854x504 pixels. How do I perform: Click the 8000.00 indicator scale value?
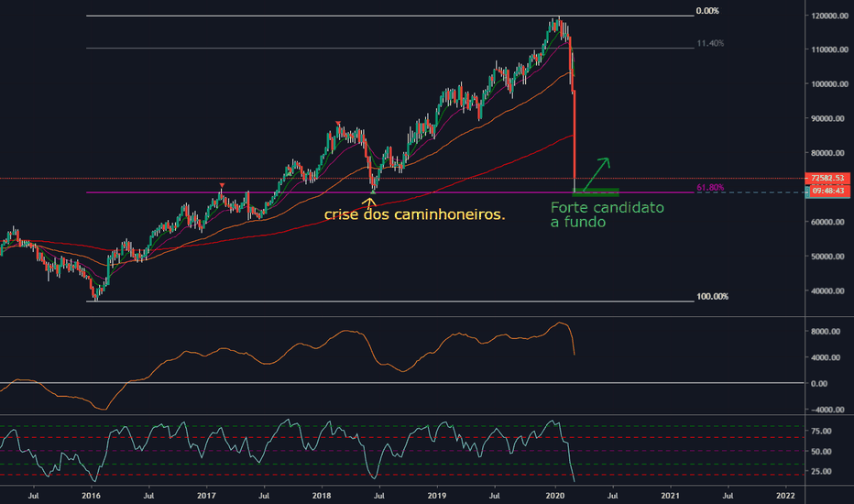pyautogui.click(x=827, y=332)
